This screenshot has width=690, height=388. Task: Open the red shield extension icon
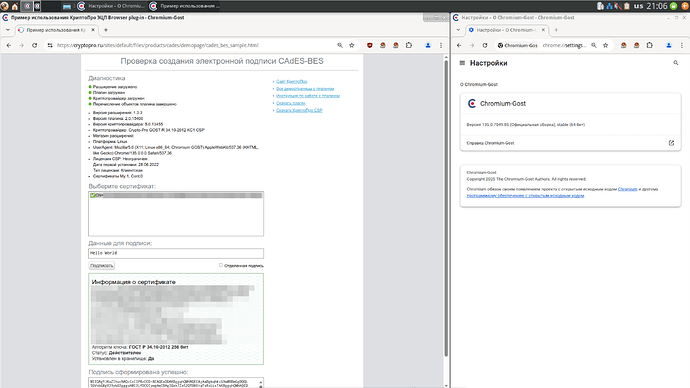click(x=370, y=45)
